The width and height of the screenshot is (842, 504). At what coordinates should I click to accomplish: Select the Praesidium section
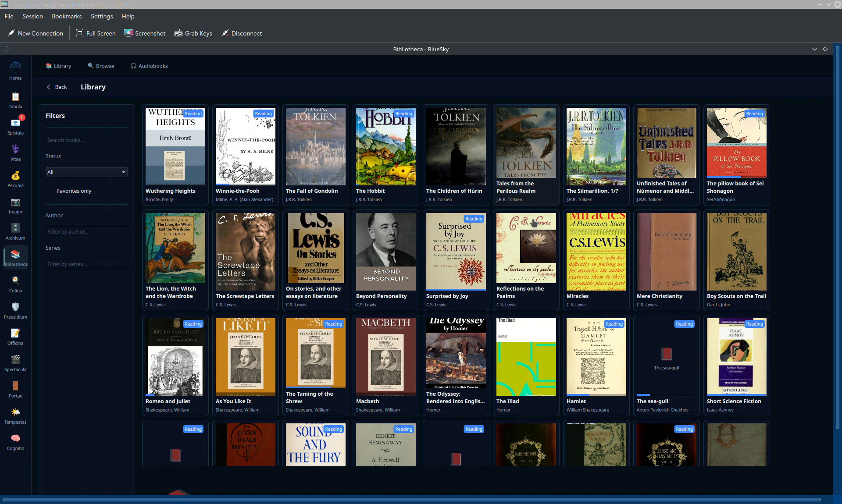pos(15,309)
